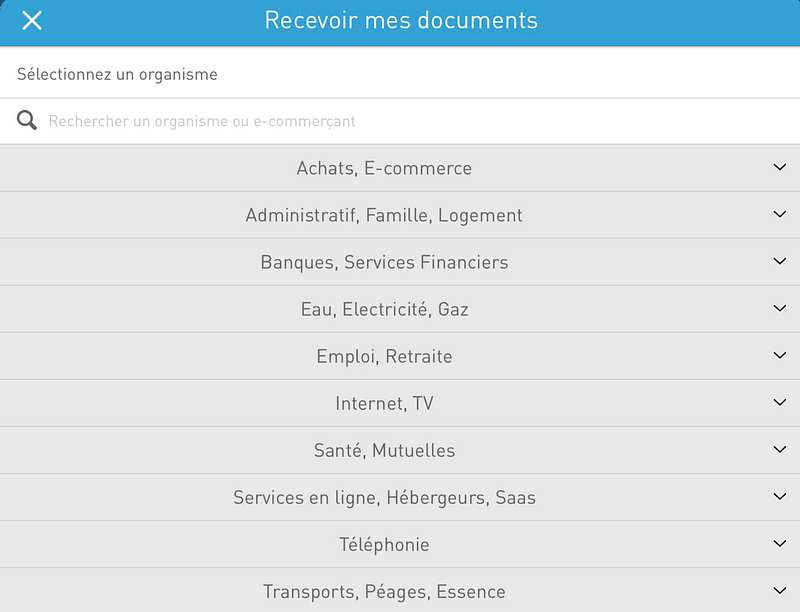Select the Achats, E-commerce category label
Screen dimensions: 800x612
point(384,168)
